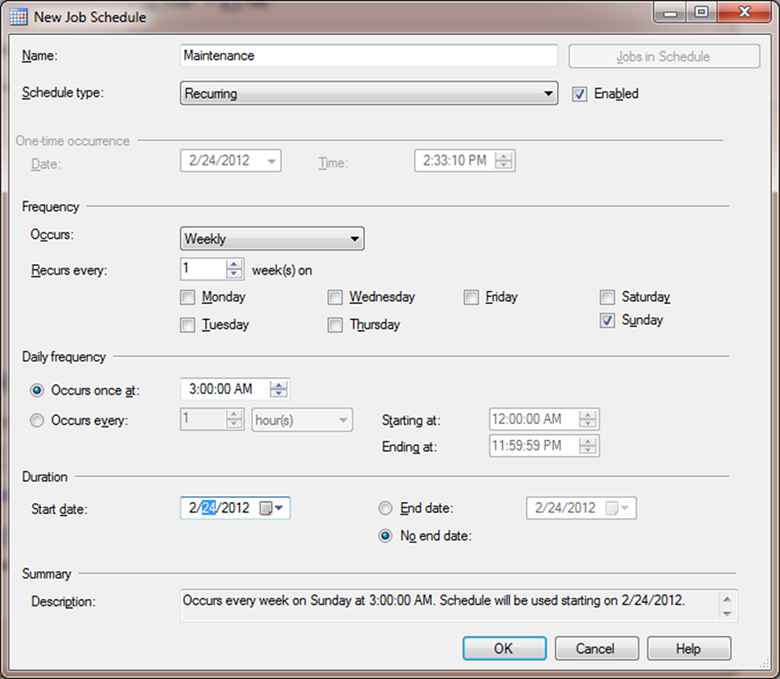Screen dimensions: 780x679
Task: Check the Tuesday checkbox
Action: coord(188,325)
